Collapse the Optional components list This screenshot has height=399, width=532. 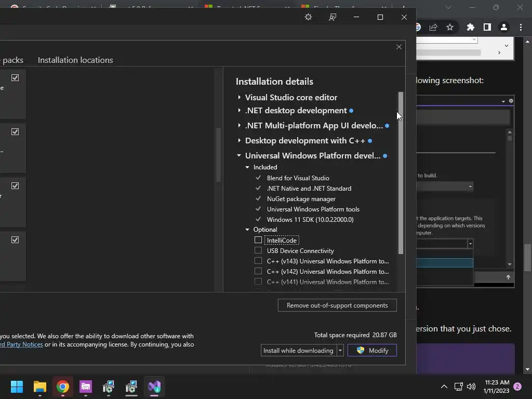click(x=247, y=230)
